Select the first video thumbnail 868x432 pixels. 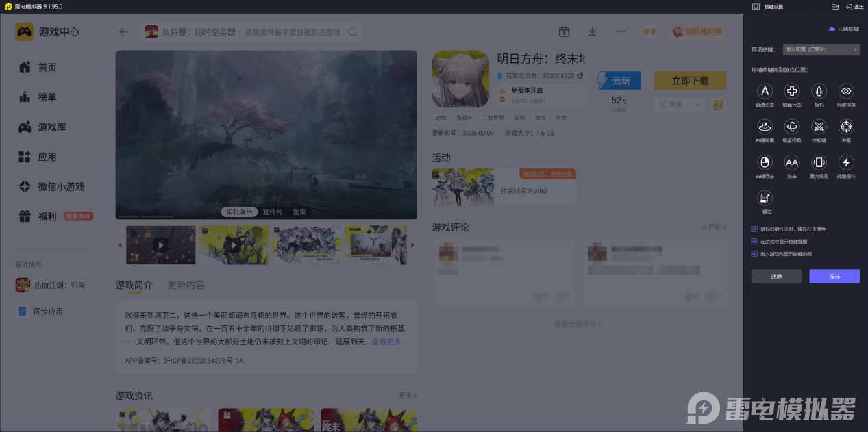(161, 244)
